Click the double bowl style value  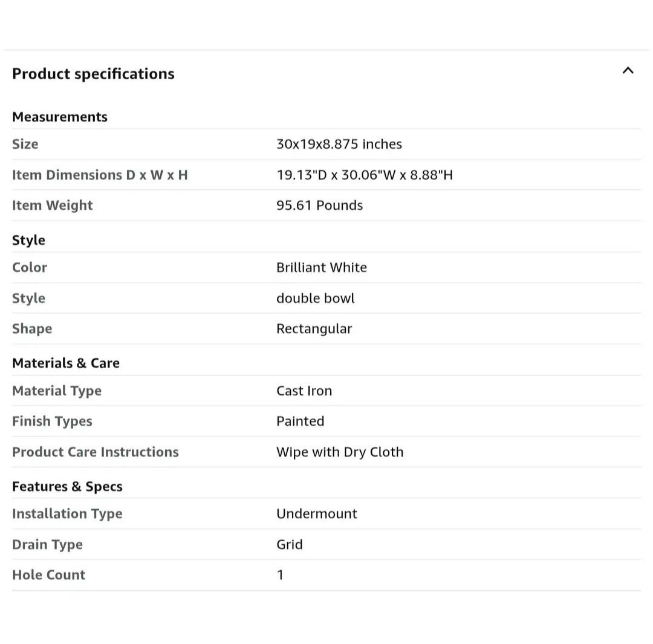[x=316, y=298]
